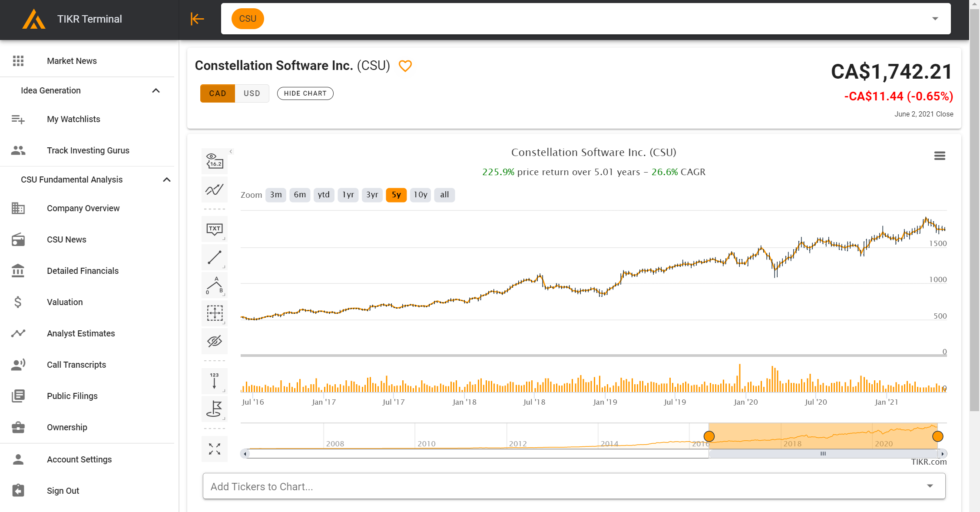Click the HIDE CHART button

[305, 93]
